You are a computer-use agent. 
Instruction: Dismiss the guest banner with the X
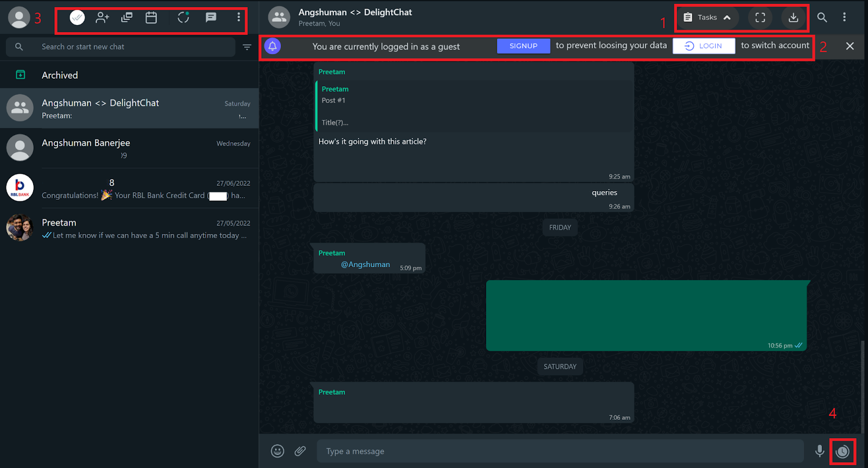pos(850,46)
